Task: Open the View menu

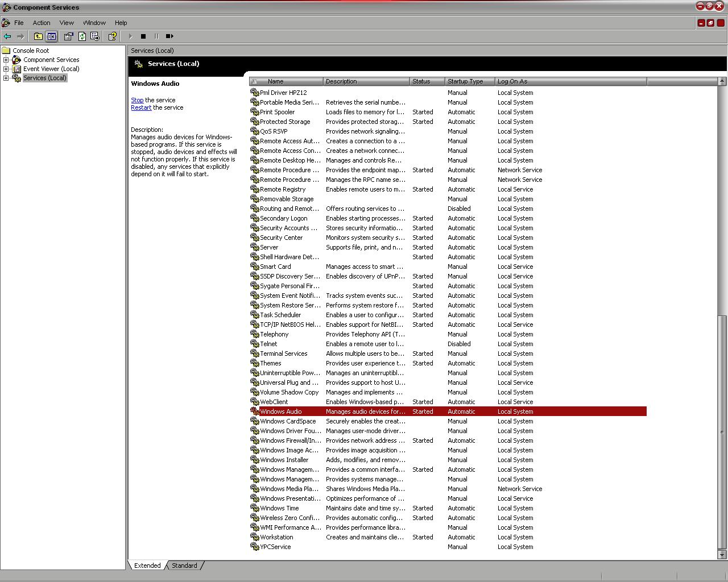Action: click(x=67, y=23)
